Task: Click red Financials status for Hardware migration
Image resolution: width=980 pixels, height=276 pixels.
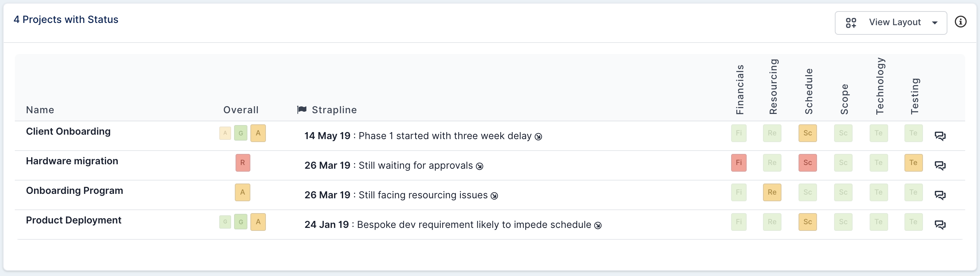Action: [x=739, y=163]
